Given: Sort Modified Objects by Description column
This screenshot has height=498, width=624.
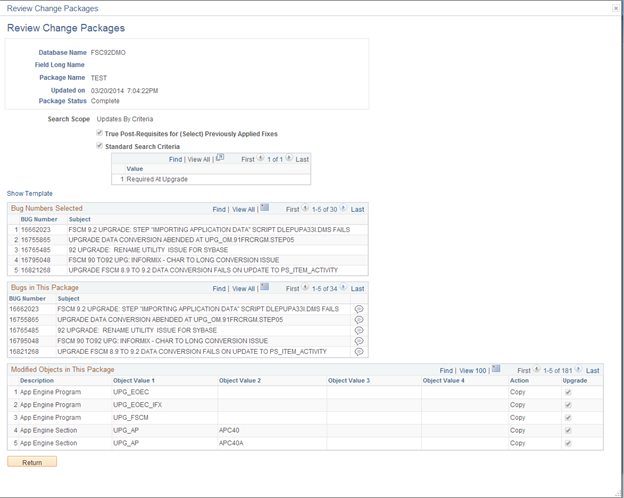Looking at the screenshot, I should pyautogui.click(x=37, y=381).
